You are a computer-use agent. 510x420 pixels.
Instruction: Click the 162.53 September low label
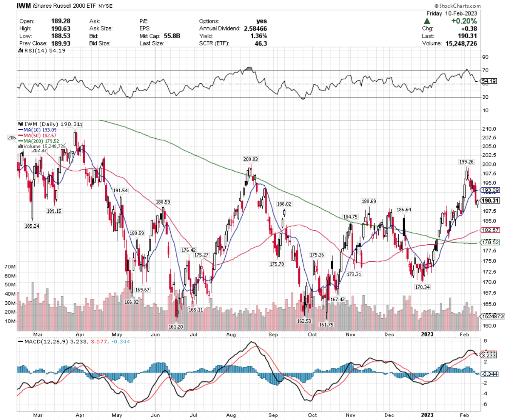[304, 321]
